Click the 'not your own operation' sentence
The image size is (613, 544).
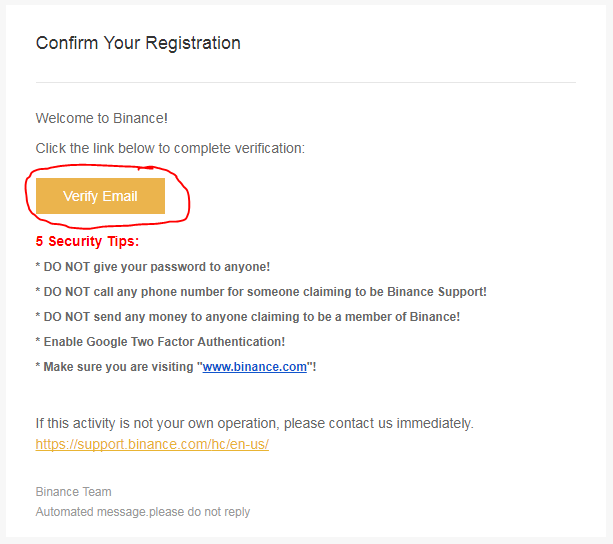click(x=255, y=423)
